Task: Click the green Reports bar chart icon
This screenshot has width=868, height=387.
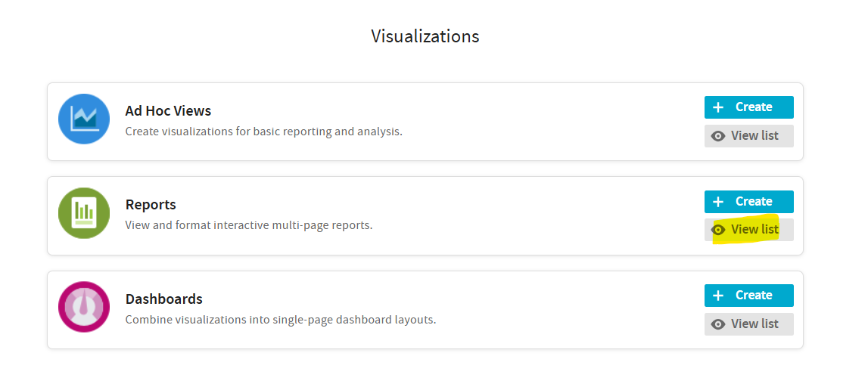Action: tap(84, 213)
